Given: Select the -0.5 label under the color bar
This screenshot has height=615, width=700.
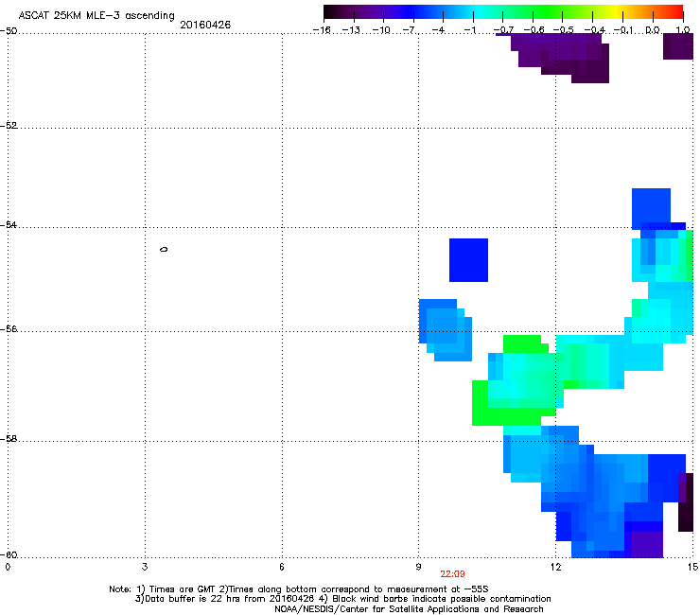Looking at the screenshot, I should pos(564,30).
